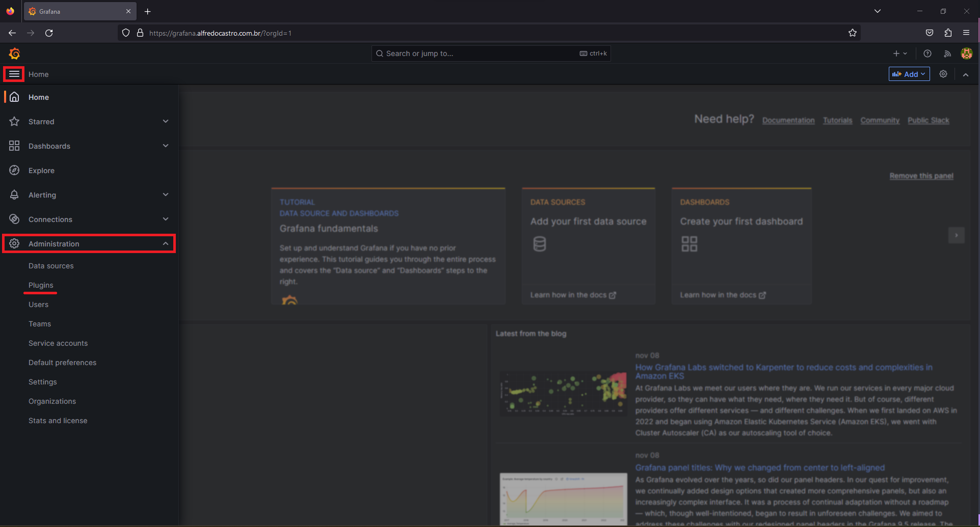Open Organizations page

point(52,401)
